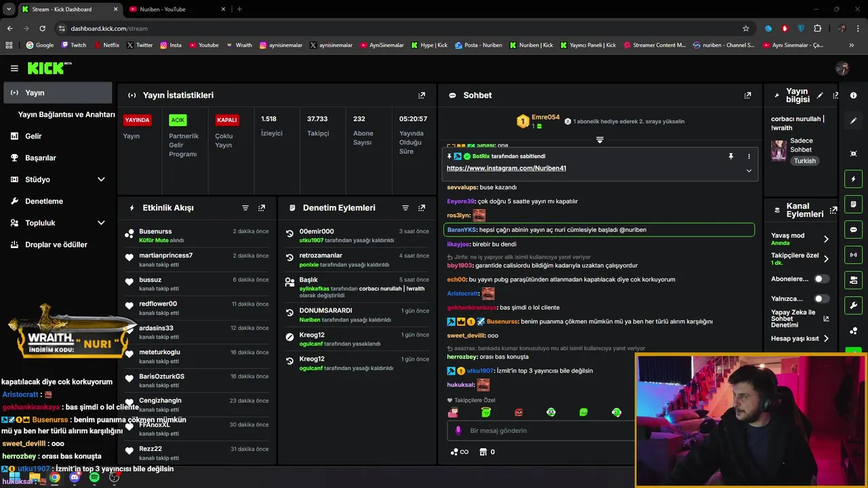Bookmark this page with the star icon
The width and height of the screenshot is (868, 488).
coord(746,28)
